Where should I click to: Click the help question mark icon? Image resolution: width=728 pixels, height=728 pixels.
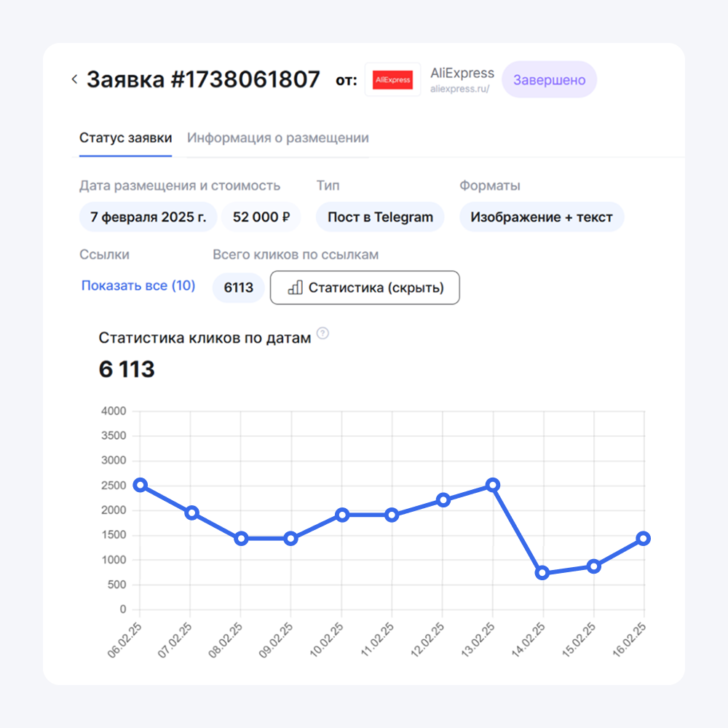tap(323, 333)
